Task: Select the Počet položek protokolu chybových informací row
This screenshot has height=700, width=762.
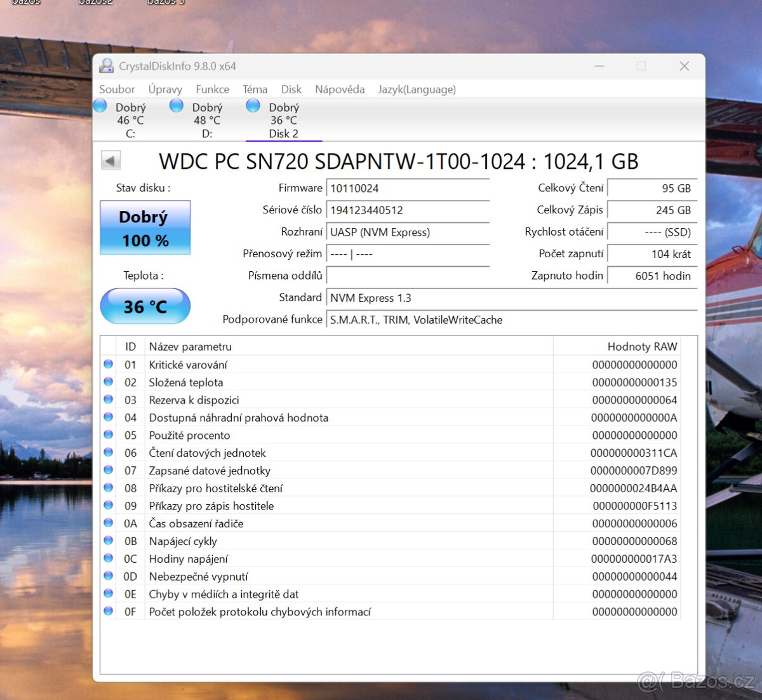Action: point(391,612)
